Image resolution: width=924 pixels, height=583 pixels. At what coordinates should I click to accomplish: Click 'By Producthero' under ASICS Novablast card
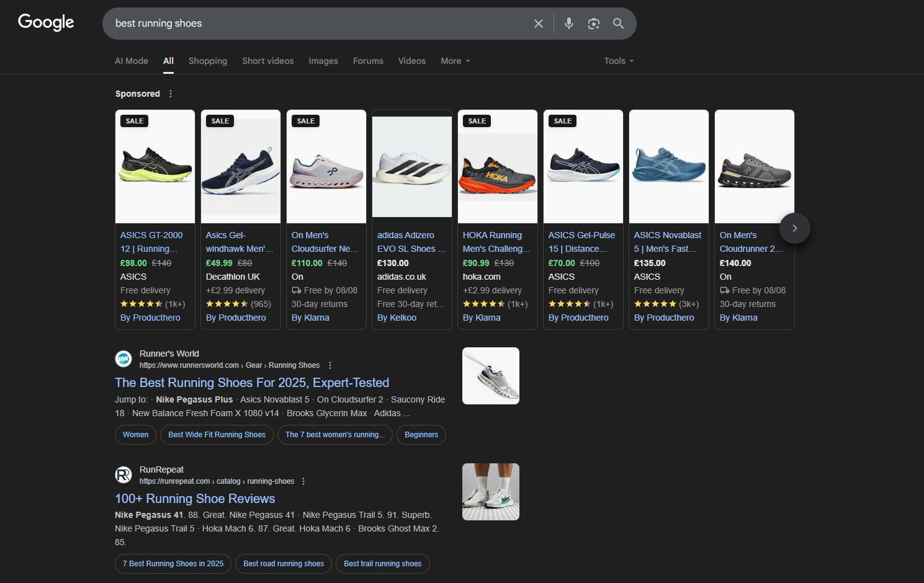point(664,318)
